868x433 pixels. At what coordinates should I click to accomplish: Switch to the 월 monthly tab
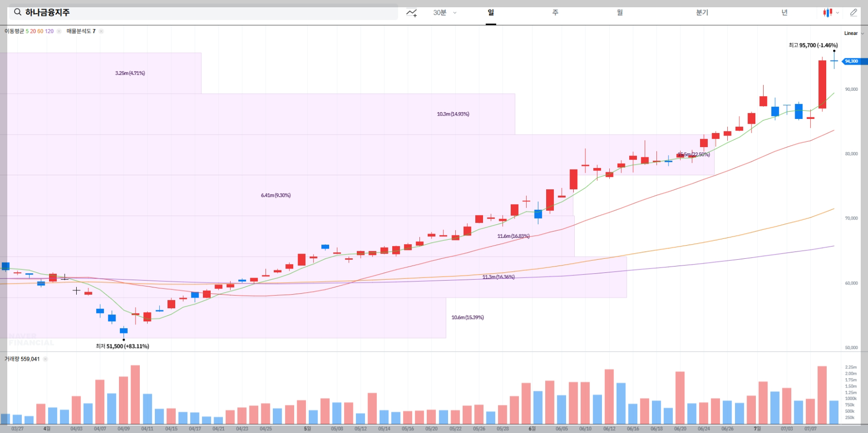click(620, 13)
